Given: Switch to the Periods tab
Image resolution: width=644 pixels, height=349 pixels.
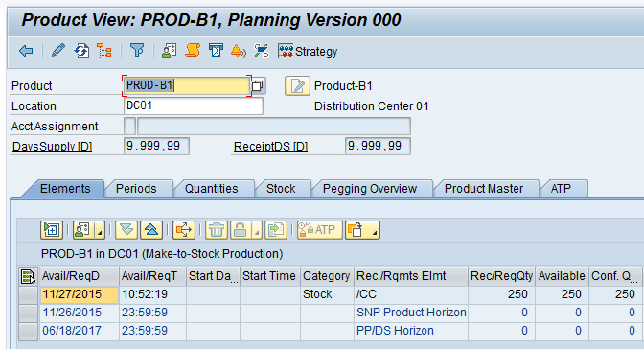Looking at the screenshot, I should [x=136, y=188].
